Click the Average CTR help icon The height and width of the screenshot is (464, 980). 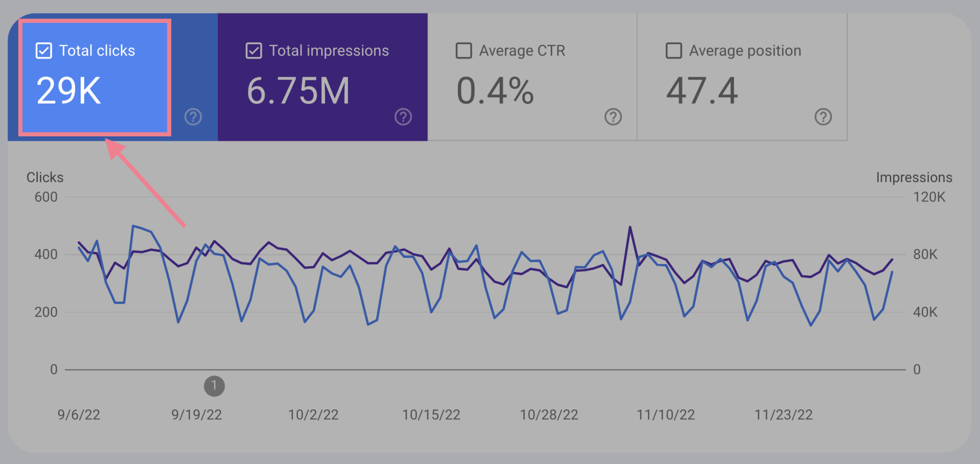(x=613, y=117)
